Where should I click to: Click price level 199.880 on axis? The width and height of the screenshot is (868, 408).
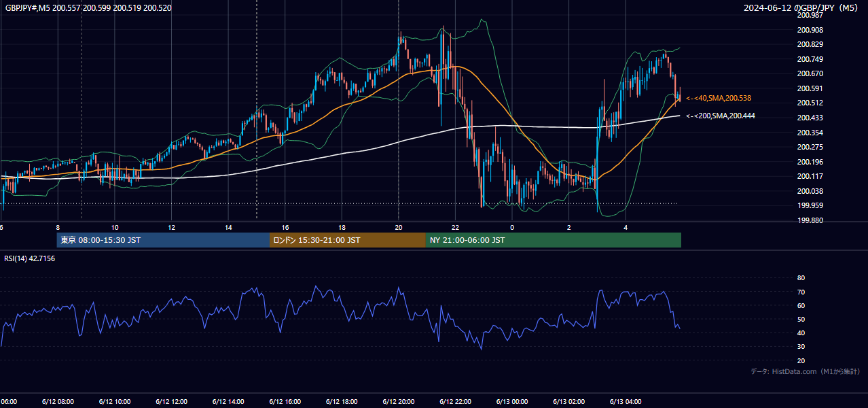pyautogui.click(x=810, y=220)
